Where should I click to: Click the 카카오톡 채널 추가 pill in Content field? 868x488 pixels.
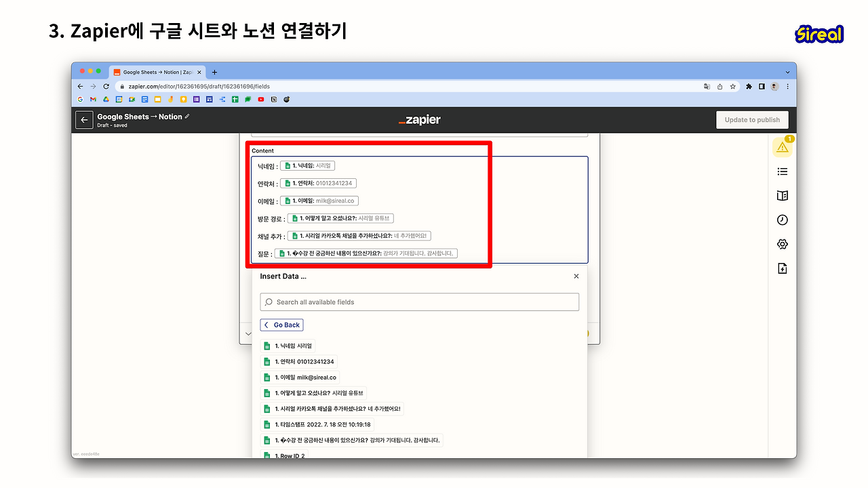click(359, 236)
